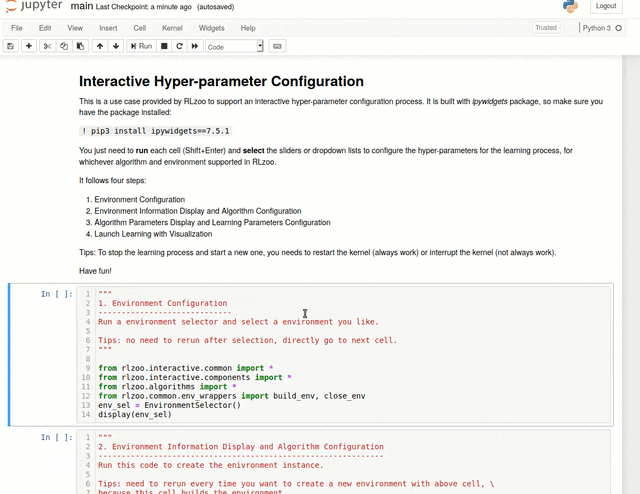Viewport: 640px width, 494px height.
Task: Click the Python logo icon
Action: [570, 6]
